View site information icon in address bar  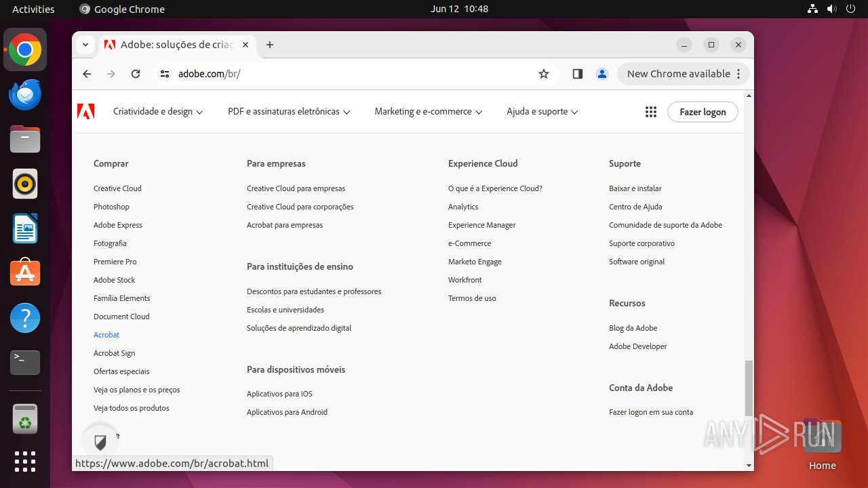[x=165, y=74]
